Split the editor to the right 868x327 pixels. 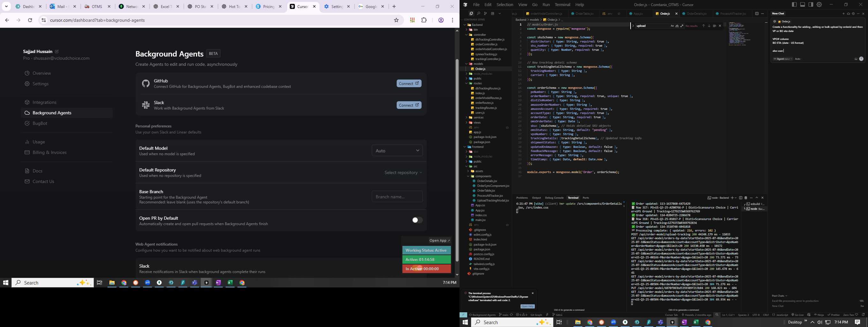tap(756, 13)
